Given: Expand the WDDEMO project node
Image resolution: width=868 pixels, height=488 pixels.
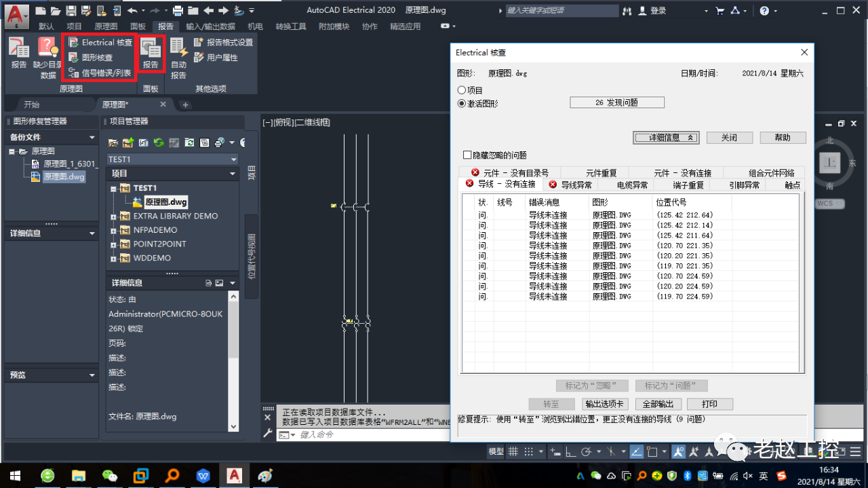Looking at the screenshot, I should tap(113, 258).
